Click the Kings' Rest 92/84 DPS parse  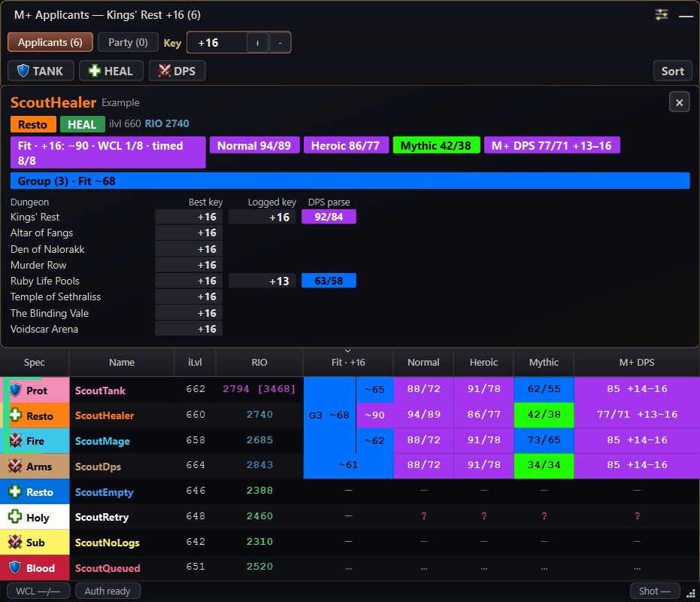pyautogui.click(x=329, y=217)
